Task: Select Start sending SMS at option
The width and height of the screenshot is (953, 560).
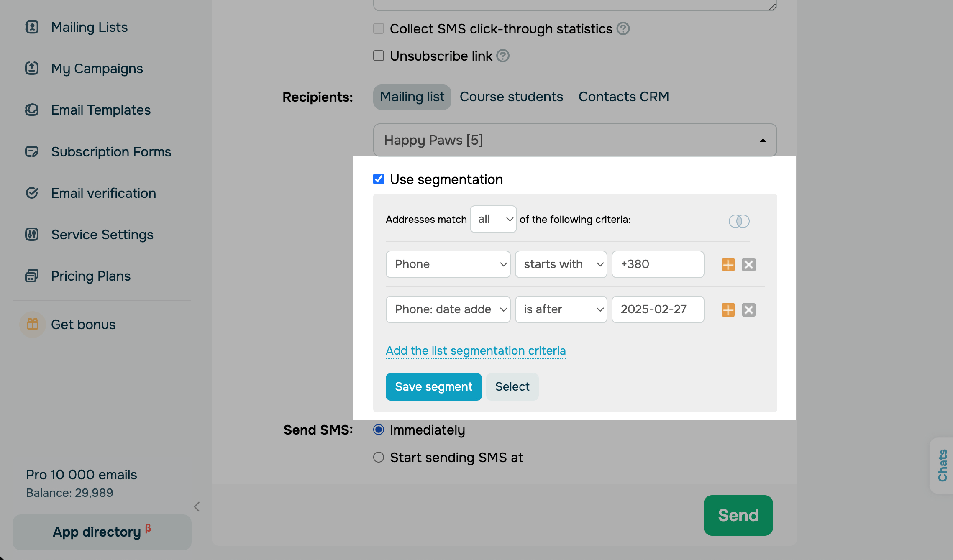Action: click(379, 457)
